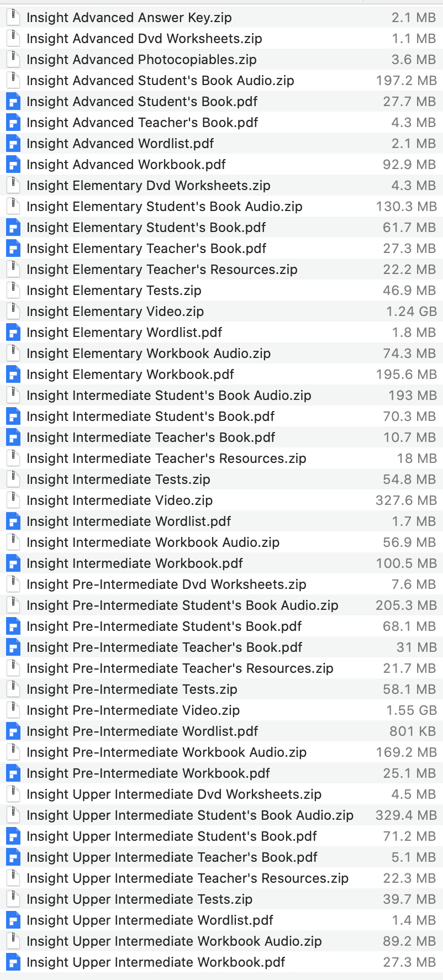This screenshot has height=980, width=443.
Task: Click the zip icon for Insight Upper Intermediate Workbook Audio.zip
Action: pyautogui.click(x=13, y=941)
